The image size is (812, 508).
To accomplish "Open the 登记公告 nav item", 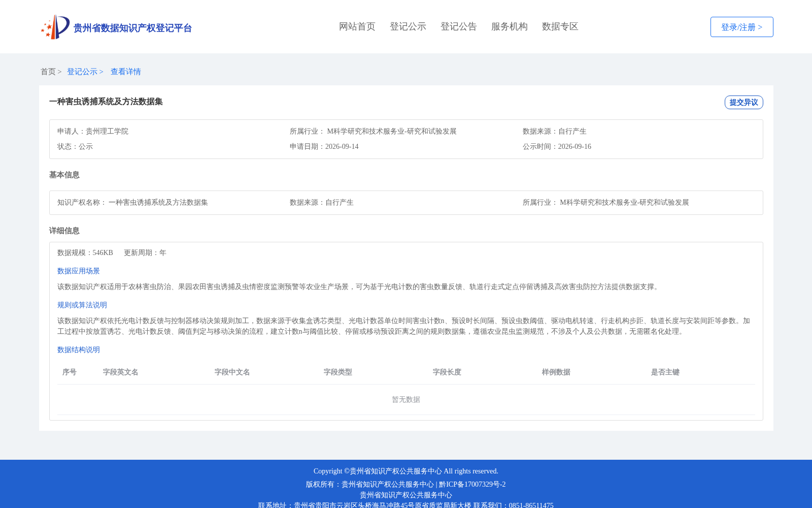I will coord(459,26).
